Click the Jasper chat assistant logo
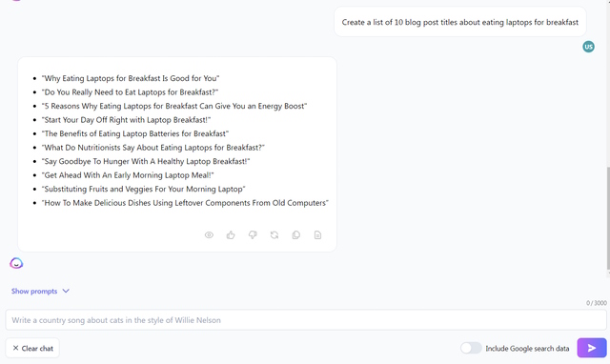This screenshot has height=364, width=610. [16, 263]
